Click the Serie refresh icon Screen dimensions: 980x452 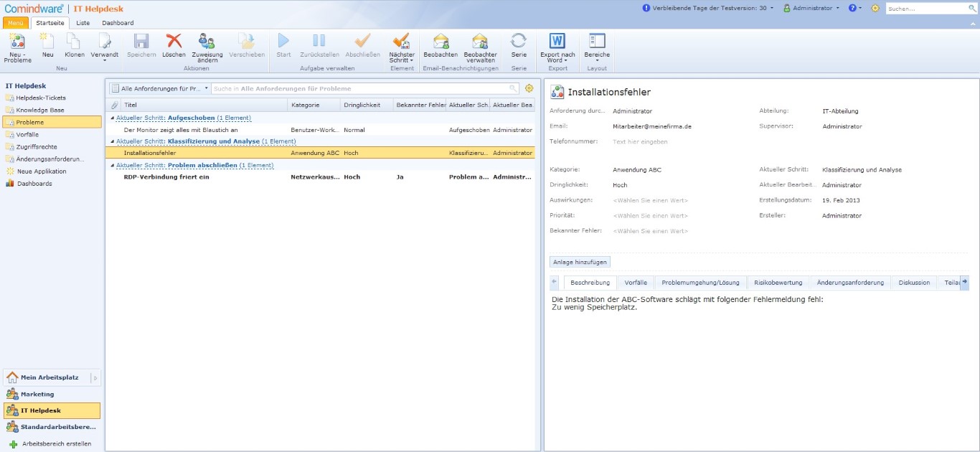tap(519, 42)
